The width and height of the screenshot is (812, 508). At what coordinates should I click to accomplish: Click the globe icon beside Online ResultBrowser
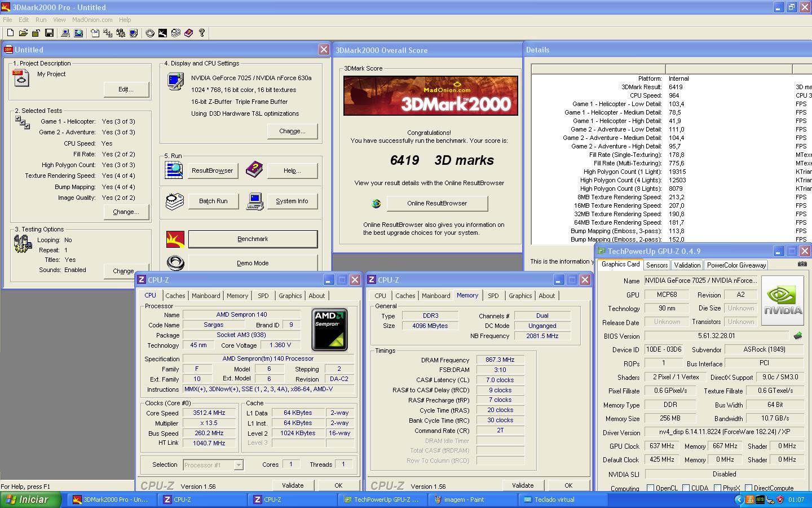376,204
